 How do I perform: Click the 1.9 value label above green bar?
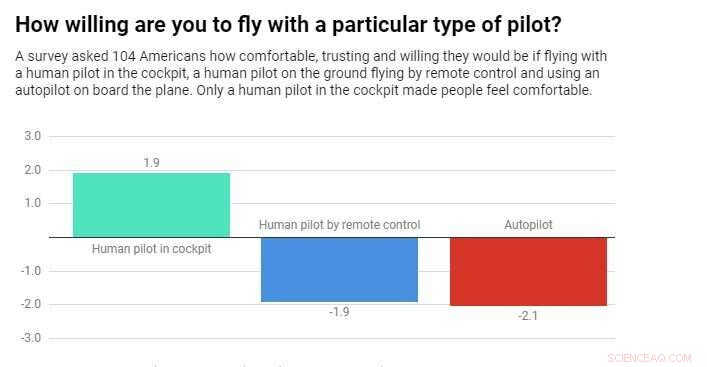coord(152,163)
